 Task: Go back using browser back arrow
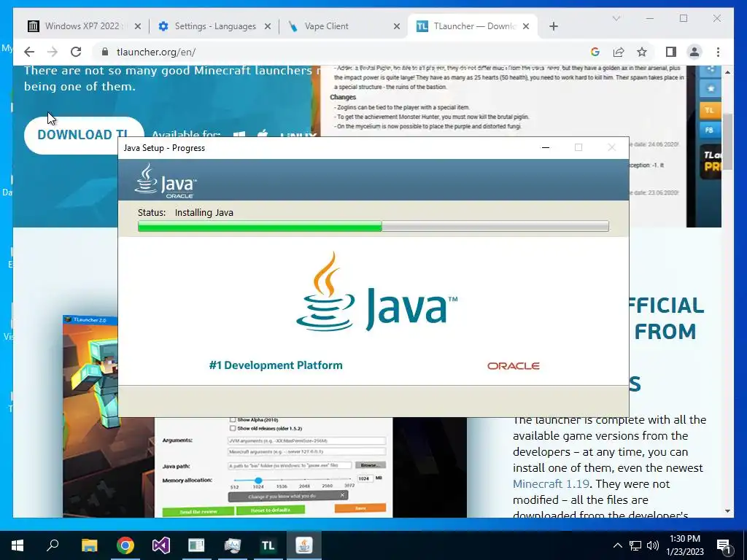point(29,52)
